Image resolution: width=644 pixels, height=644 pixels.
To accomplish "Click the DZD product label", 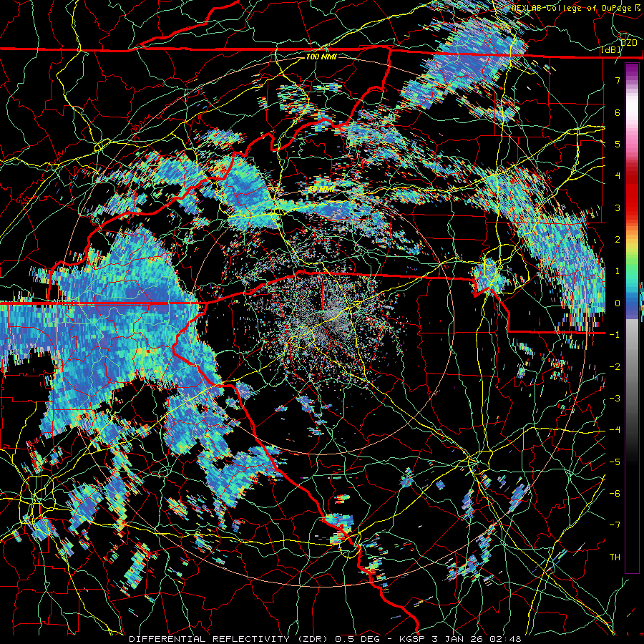I will point(629,43).
